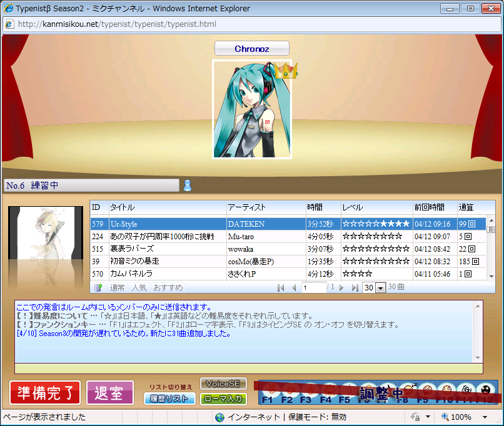Screen dimensions: 504x426
Task: Open the rows-per-page dropdown showing 30
Action: (x=381, y=287)
